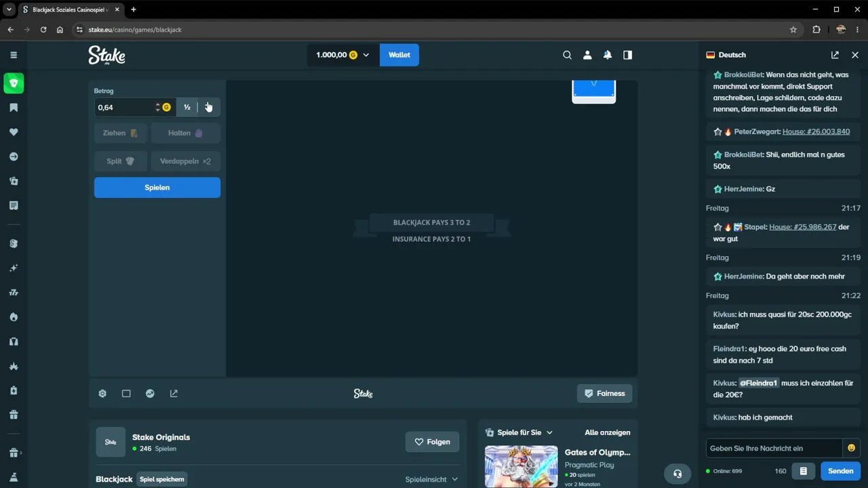Open the emoji picker in chat

[x=852, y=448]
